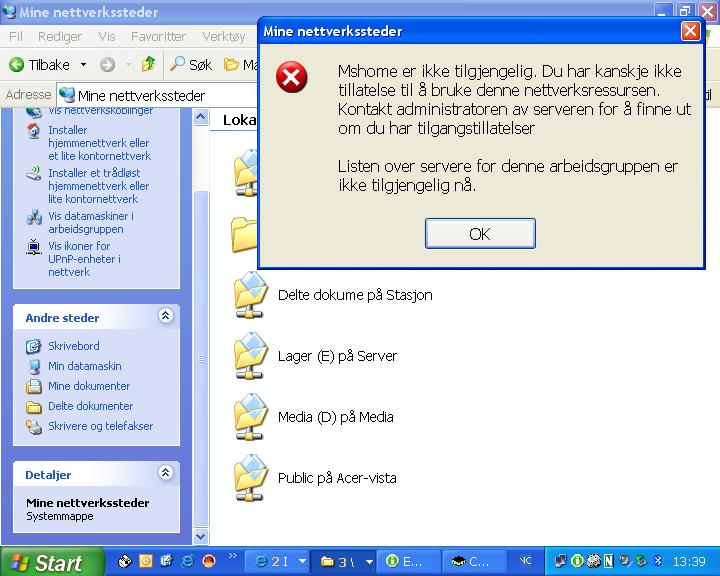Open the Fil menu
The height and width of the screenshot is (576, 720).
point(16,37)
